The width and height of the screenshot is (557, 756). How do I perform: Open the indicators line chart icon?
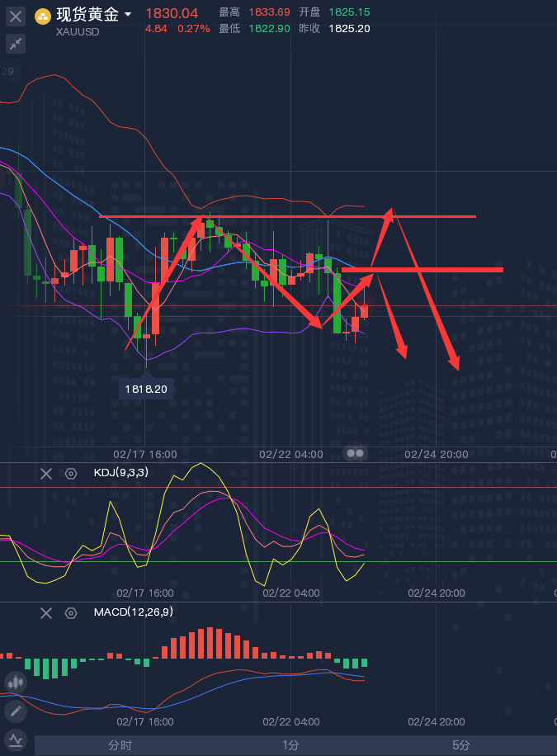pos(16,740)
